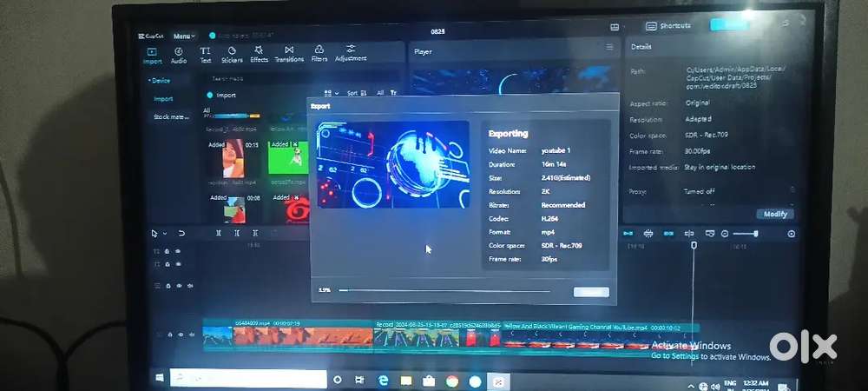Open the Adjustment panel
868x391 pixels.
(x=351, y=54)
